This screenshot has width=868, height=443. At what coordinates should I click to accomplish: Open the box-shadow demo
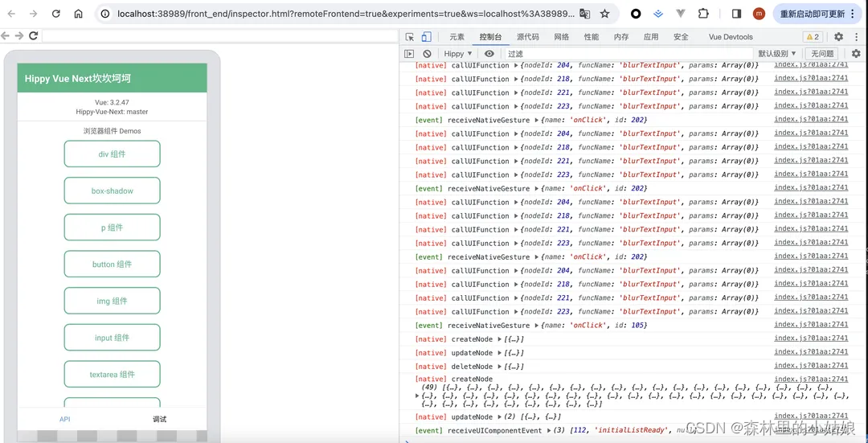112,191
